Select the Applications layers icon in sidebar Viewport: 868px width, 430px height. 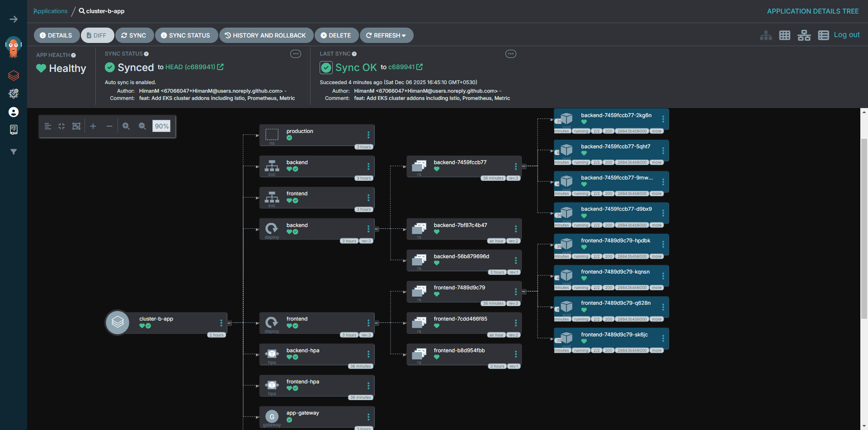(x=14, y=76)
